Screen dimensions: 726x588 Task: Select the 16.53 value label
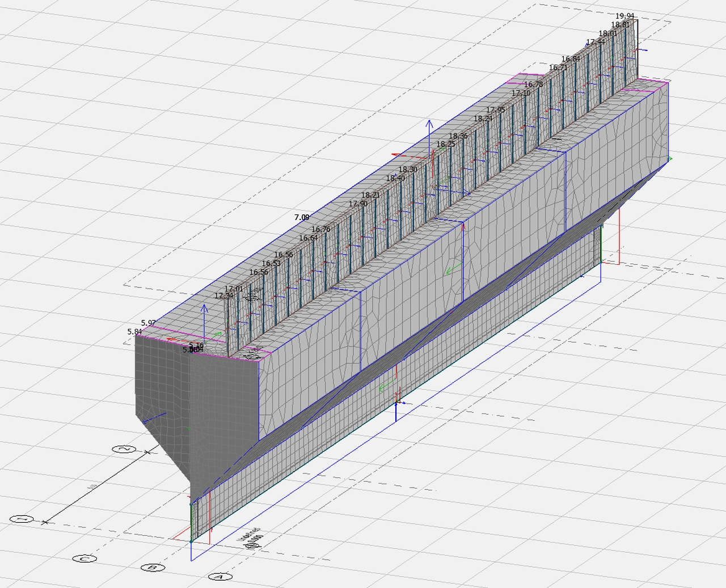(x=271, y=263)
